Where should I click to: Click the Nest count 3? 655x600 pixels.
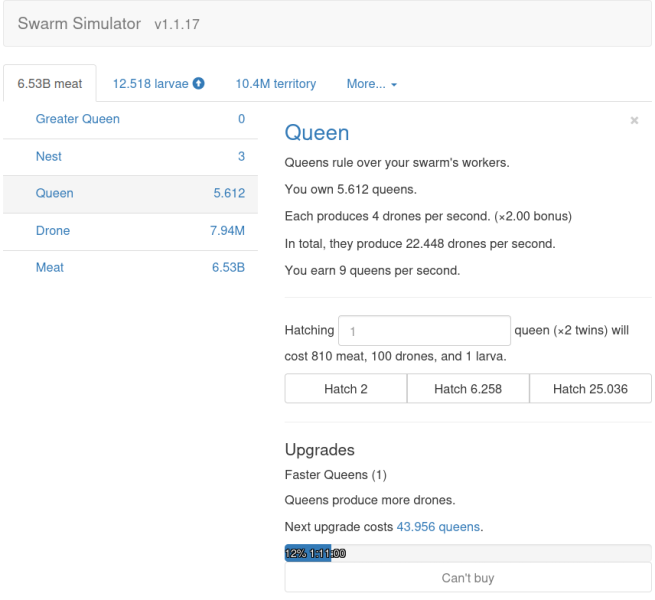tap(241, 157)
